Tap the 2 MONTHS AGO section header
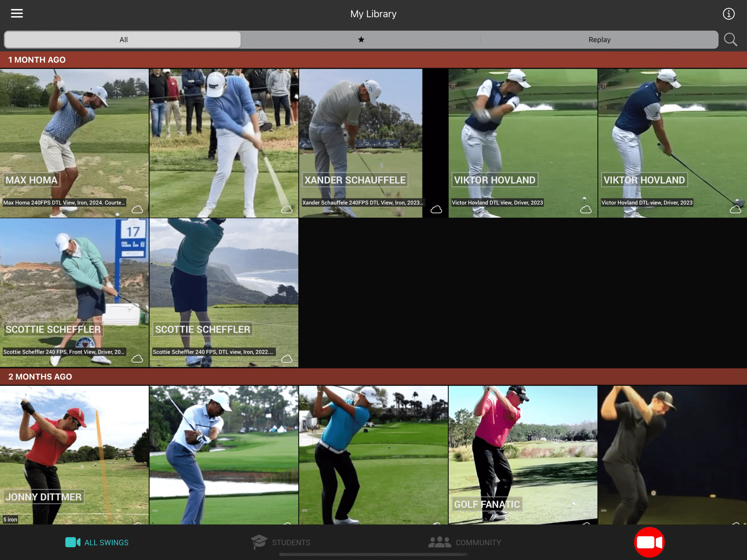 pos(373,377)
